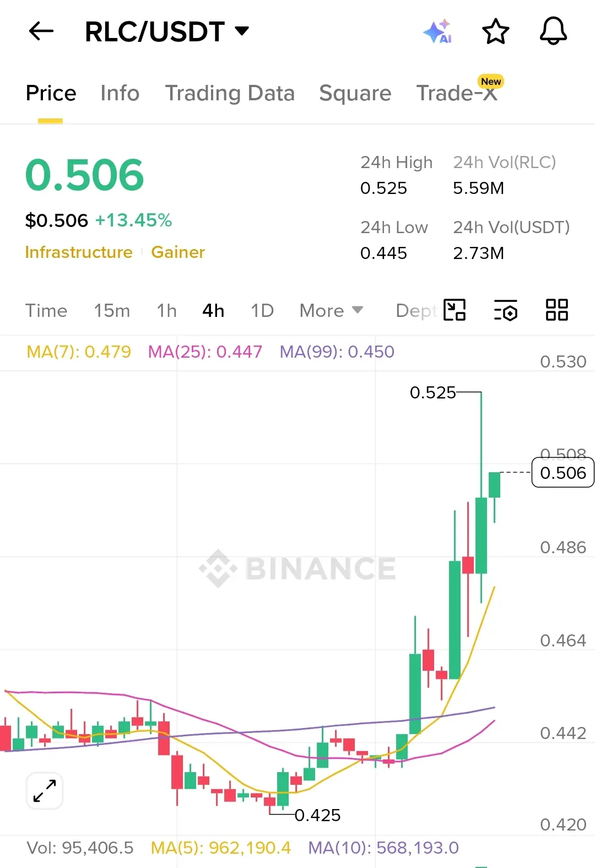Viewport: 595px width, 868px height.
Task: Tap the back arrow icon
Action: tap(41, 31)
